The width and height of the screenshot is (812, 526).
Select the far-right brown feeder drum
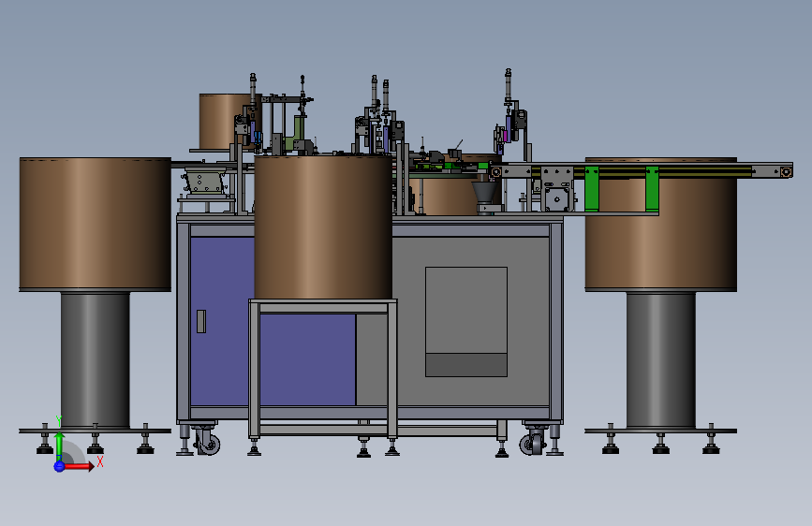point(661,235)
